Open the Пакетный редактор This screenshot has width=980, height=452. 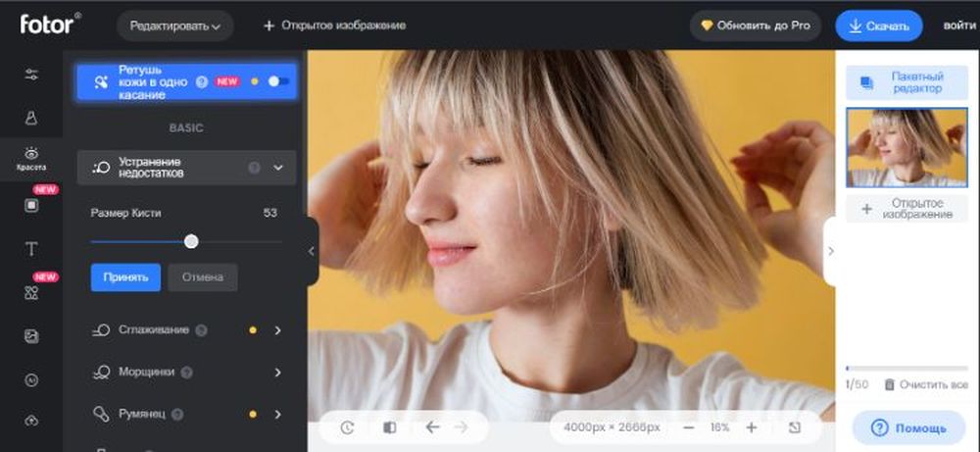click(906, 82)
